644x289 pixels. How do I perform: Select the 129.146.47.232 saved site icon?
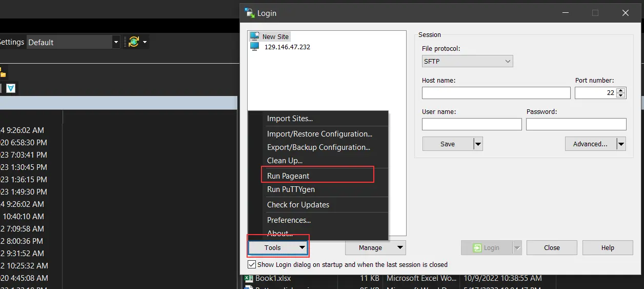click(254, 47)
